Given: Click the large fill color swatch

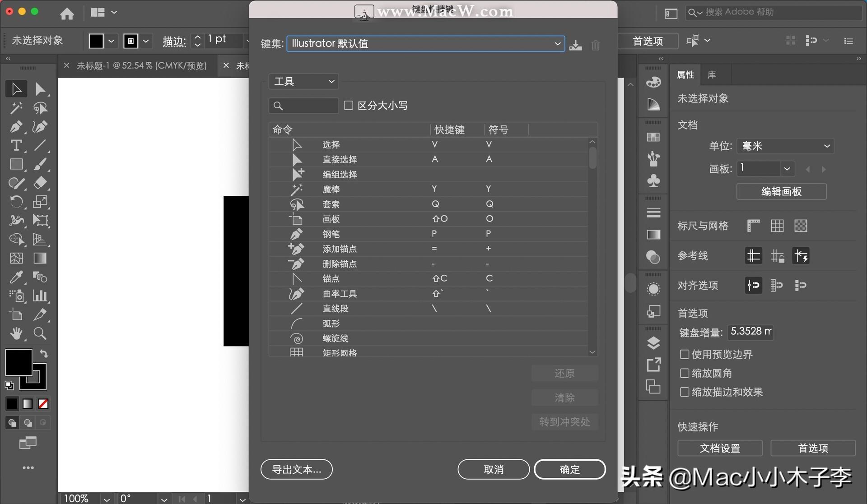Looking at the screenshot, I should pyautogui.click(x=19, y=362).
